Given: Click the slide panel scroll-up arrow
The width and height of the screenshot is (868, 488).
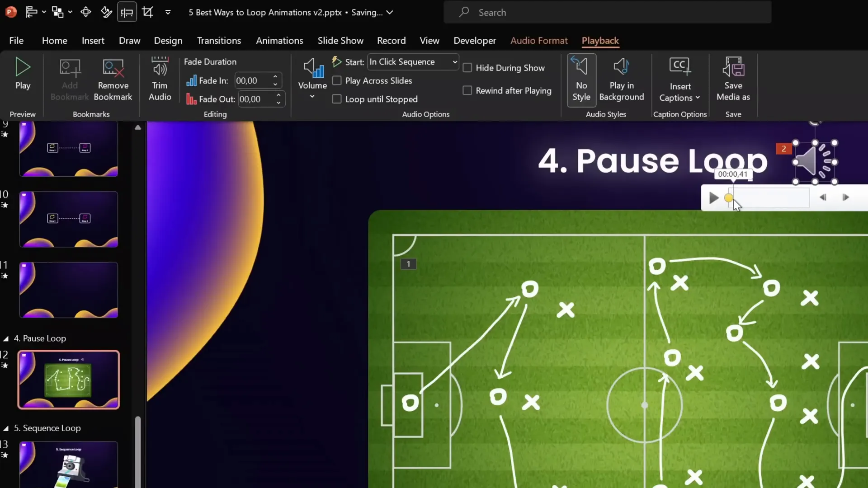Looking at the screenshot, I should pos(138,127).
